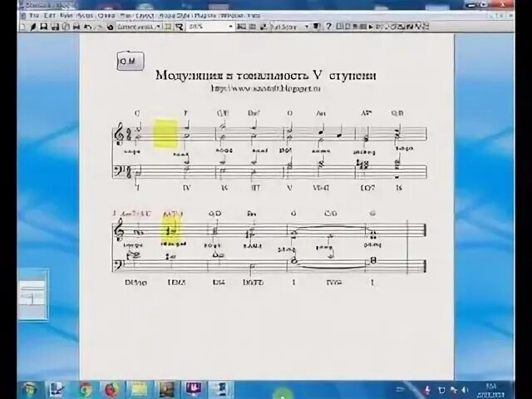Click the New score icon
Image resolution: width=532 pixels, height=399 pixels.
coord(22,27)
